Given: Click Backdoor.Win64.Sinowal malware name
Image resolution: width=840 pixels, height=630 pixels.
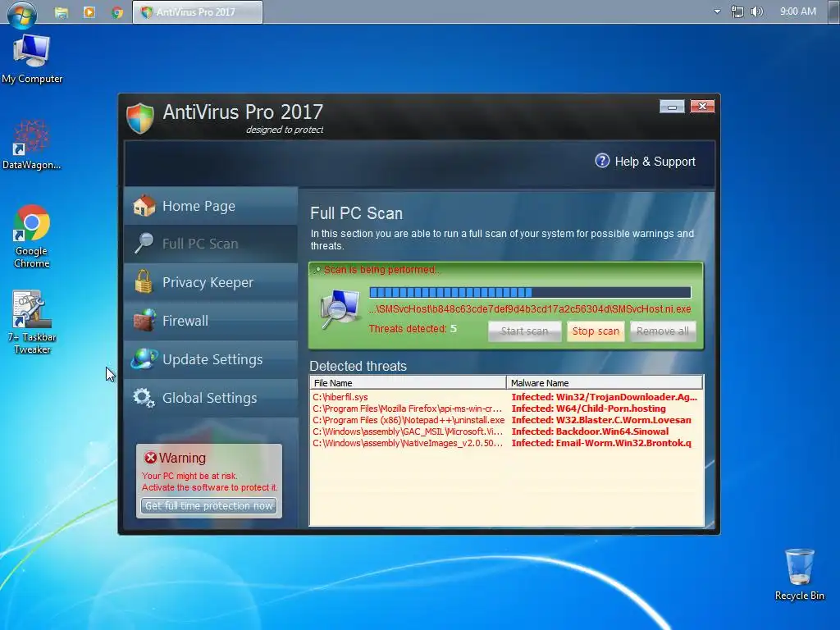Looking at the screenshot, I should [590, 431].
